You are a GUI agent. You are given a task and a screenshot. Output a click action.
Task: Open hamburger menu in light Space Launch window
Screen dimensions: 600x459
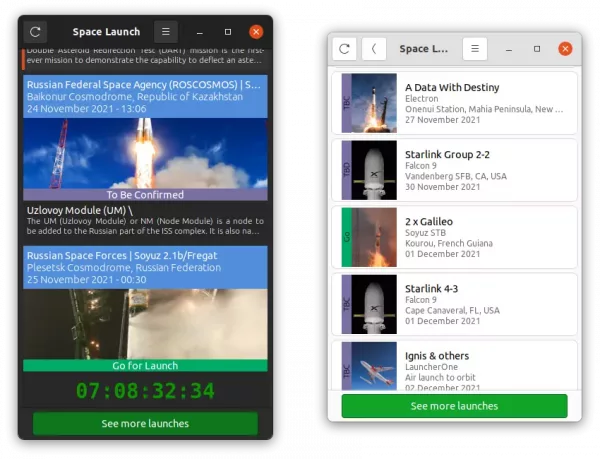coord(475,49)
